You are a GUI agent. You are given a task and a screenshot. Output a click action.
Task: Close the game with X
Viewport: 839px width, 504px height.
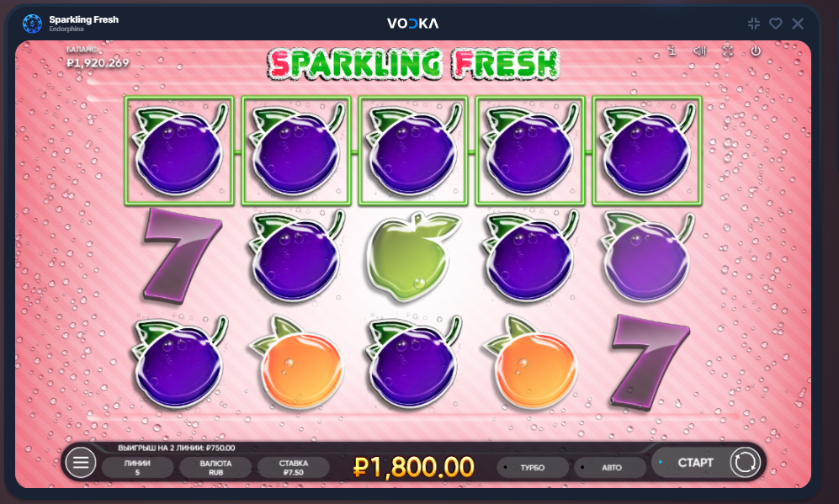(x=798, y=23)
